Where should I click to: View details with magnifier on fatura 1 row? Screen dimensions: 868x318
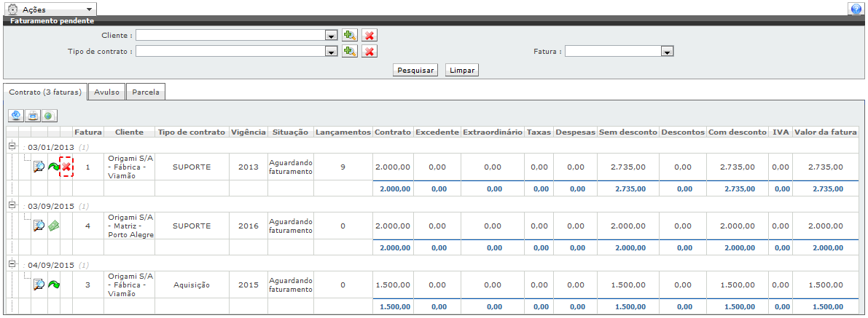(39, 167)
